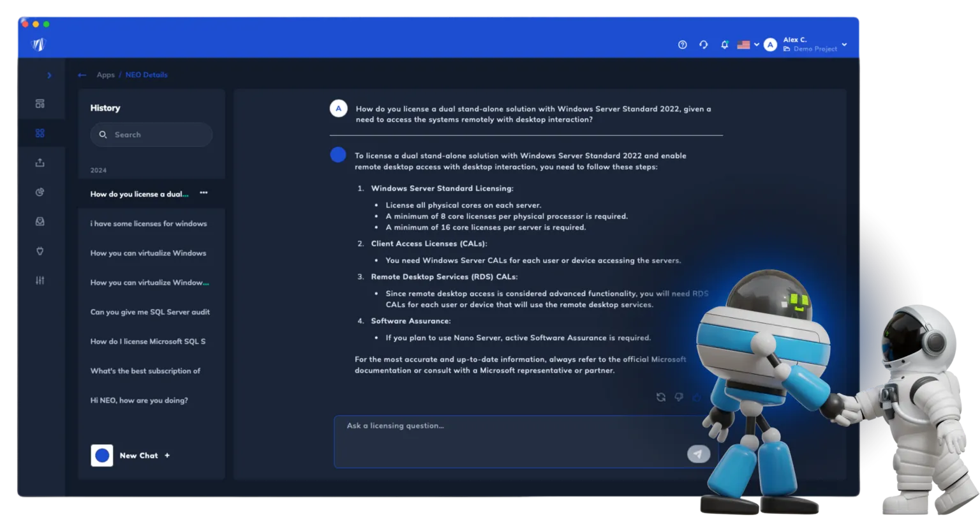Send the message with the paper plane icon

[699, 454]
